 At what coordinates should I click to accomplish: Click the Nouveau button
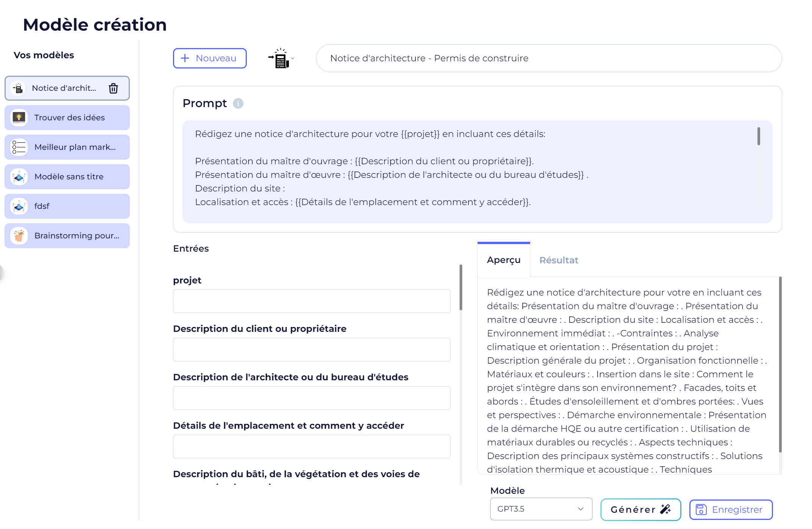210,58
